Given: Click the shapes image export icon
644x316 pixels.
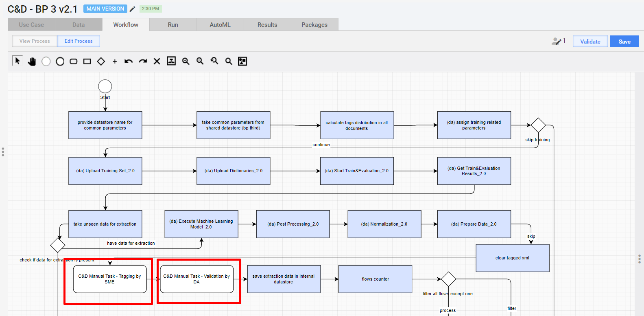Looking at the screenshot, I should [x=242, y=61].
